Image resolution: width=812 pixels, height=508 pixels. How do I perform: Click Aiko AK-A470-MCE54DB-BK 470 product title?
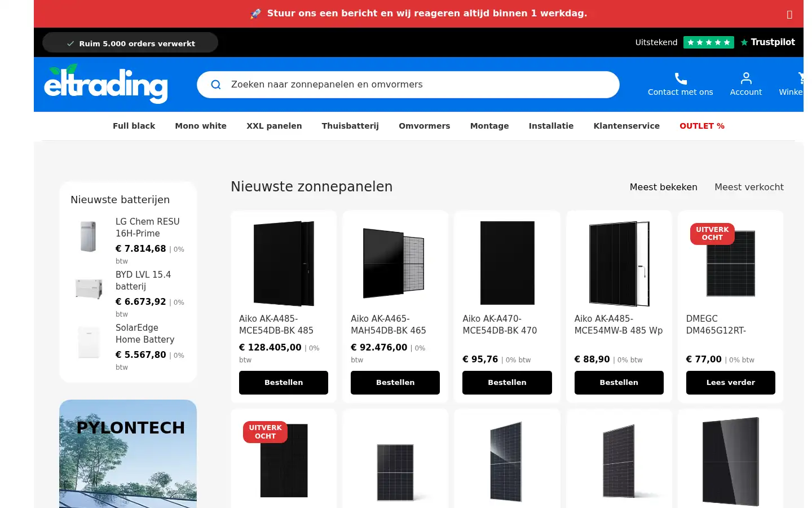click(x=500, y=325)
